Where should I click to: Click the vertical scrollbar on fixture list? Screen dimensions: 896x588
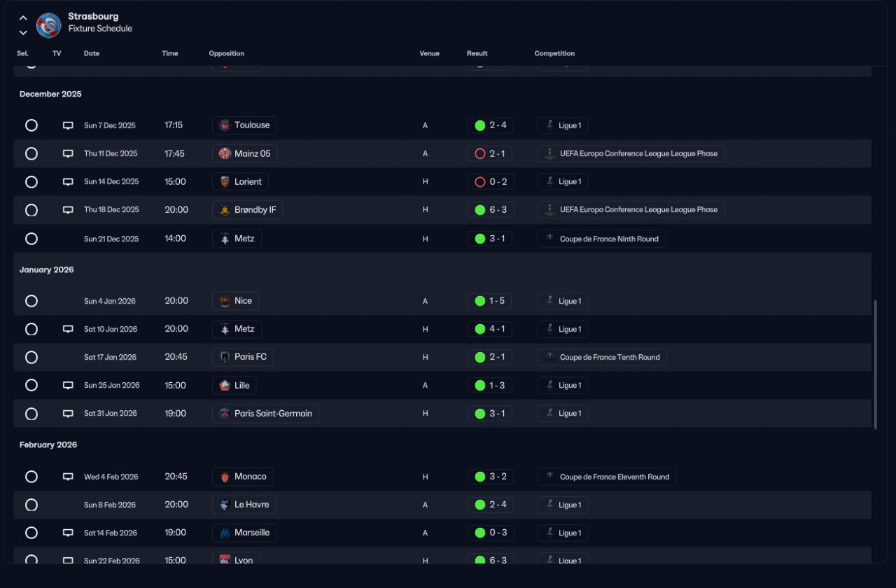coord(875,364)
